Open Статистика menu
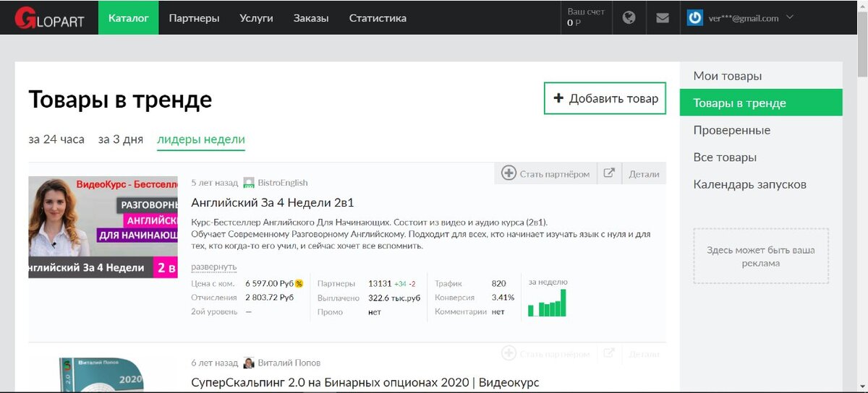The width and height of the screenshot is (868, 393). tap(378, 18)
